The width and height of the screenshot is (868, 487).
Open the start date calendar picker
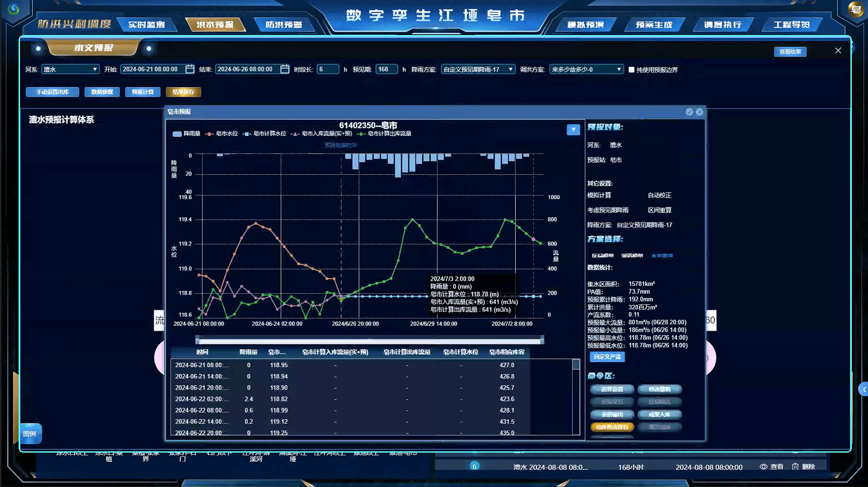pos(190,69)
